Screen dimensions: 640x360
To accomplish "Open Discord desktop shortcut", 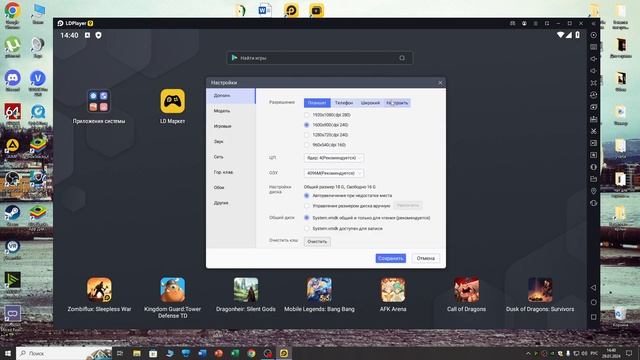I will [13, 81].
